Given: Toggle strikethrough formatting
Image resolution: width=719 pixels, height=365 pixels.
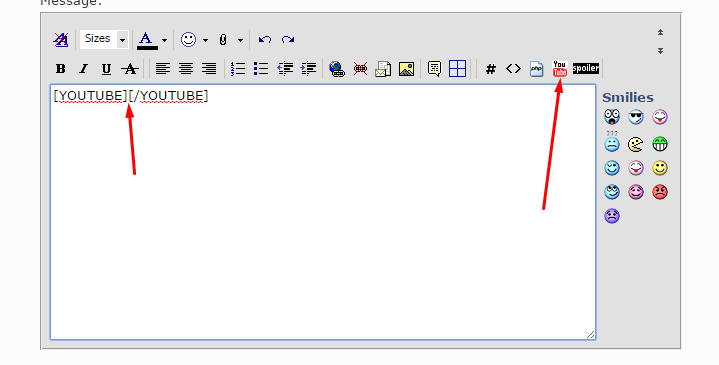Looking at the screenshot, I should coord(130,69).
